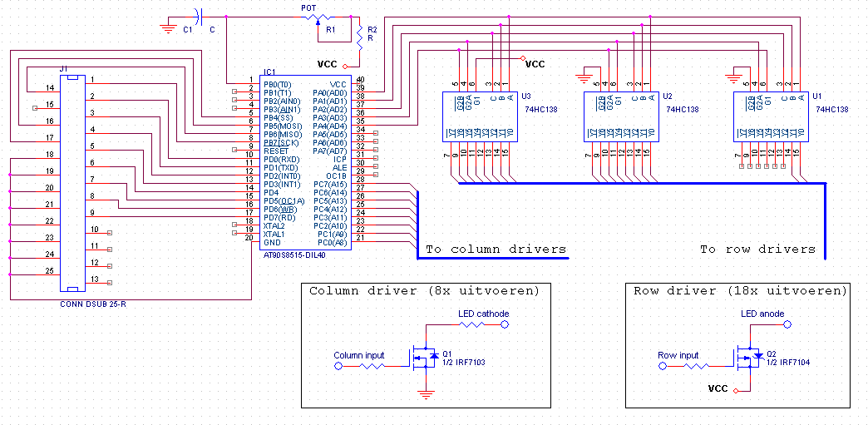Viewport: 868px width, 425px height.
Task: Click the R1 potentiometer symbol
Action: click(318, 18)
